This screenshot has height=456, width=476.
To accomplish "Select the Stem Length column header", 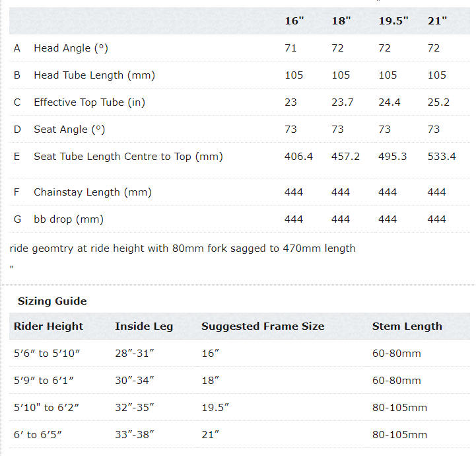I will [x=407, y=326].
